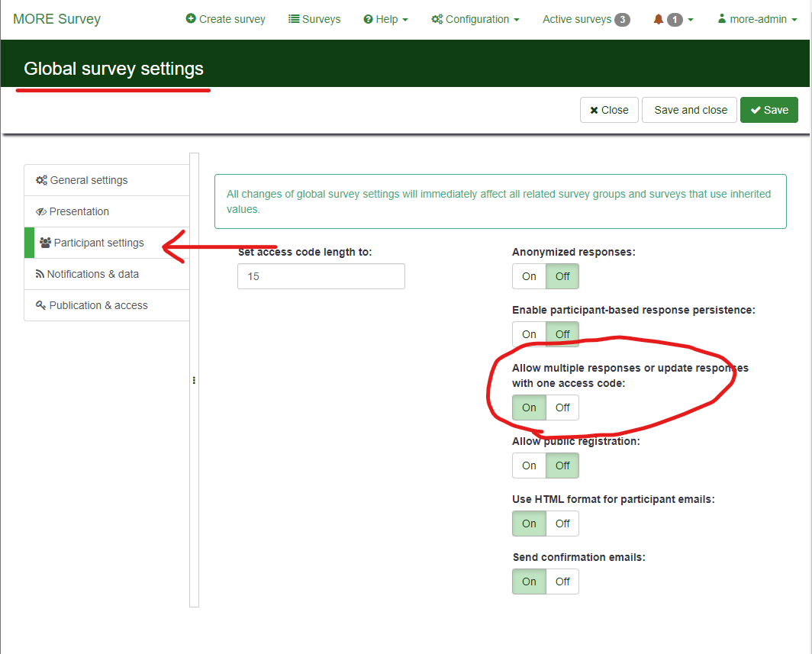812x654 pixels.
Task: Click the notification count badge 1
Action: click(x=675, y=20)
